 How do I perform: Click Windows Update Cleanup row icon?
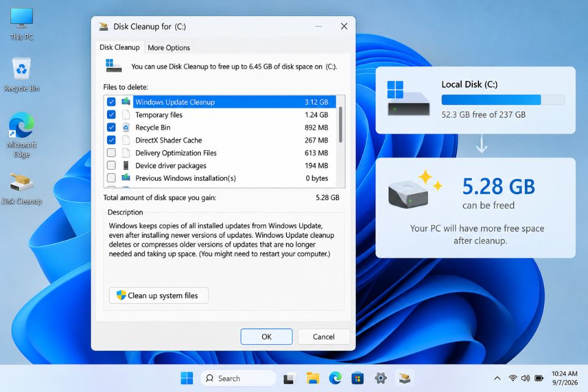[x=126, y=102]
